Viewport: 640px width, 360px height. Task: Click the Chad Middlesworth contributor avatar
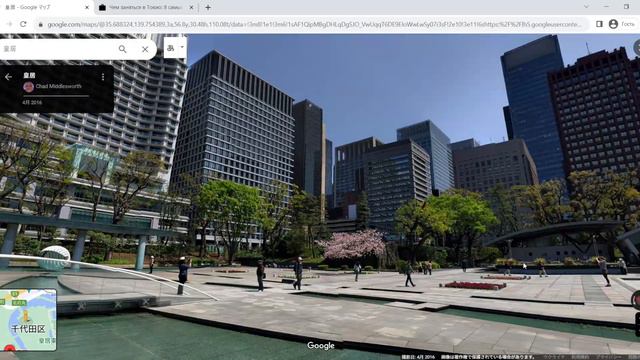28,87
